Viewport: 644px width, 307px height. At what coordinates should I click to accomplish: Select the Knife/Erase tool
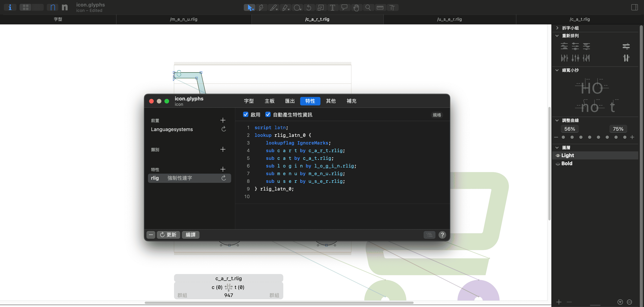coord(273,8)
